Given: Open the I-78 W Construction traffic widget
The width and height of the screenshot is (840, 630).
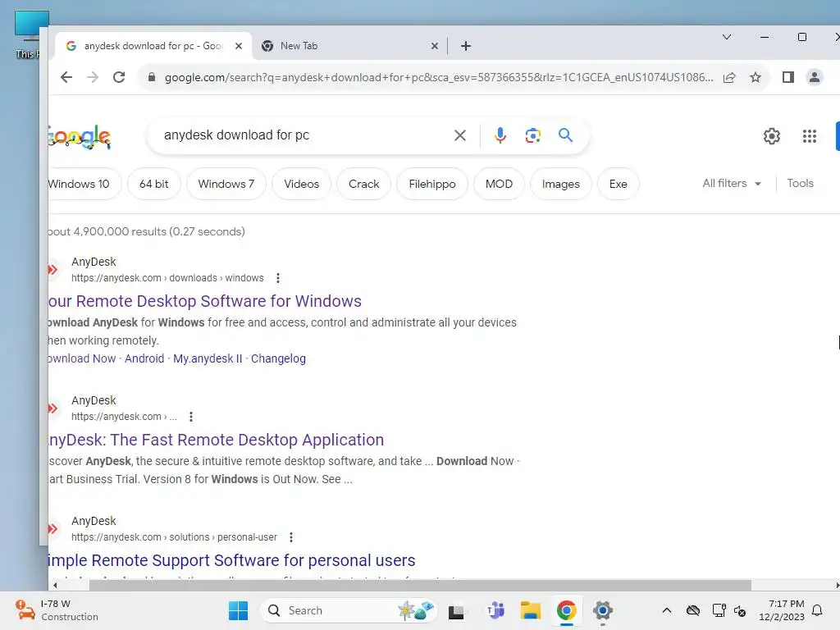Looking at the screenshot, I should click(57, 610).
